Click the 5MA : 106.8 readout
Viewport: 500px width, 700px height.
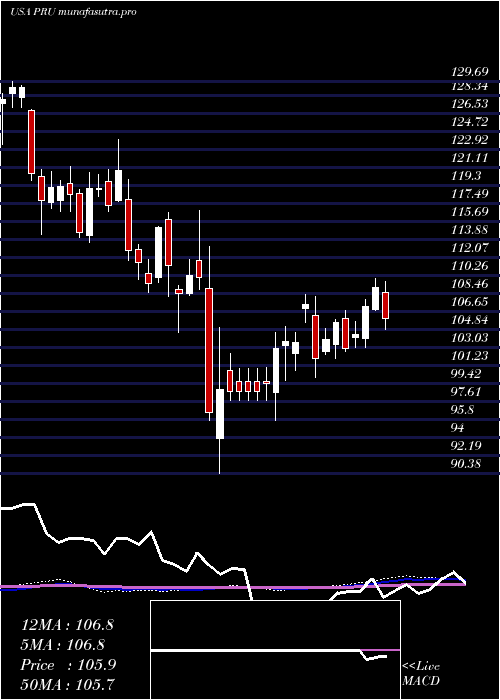(x=63, y=645)
